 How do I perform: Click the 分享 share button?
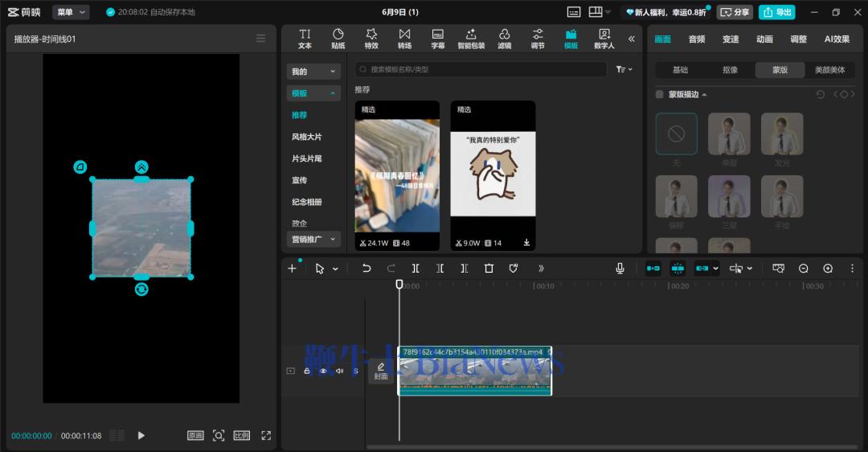tap(735, 12)
